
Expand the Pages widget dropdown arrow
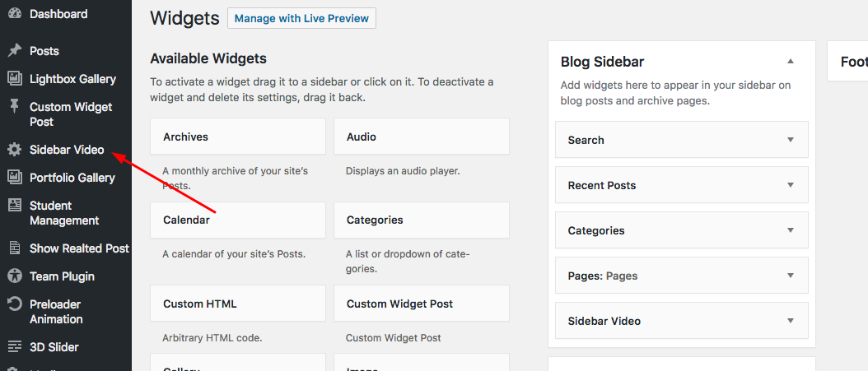tap(791, 276)
